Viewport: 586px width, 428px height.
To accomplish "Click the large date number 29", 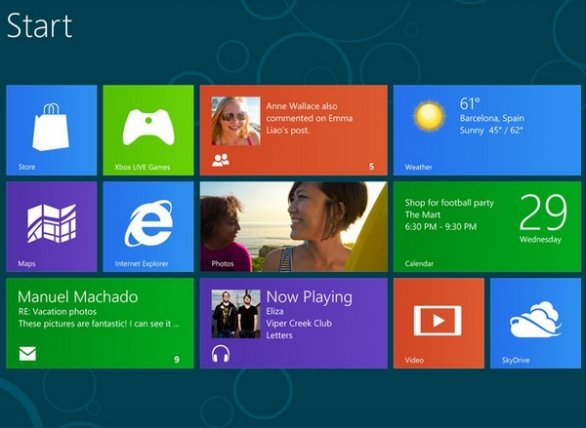I will [x=543, y=212].
